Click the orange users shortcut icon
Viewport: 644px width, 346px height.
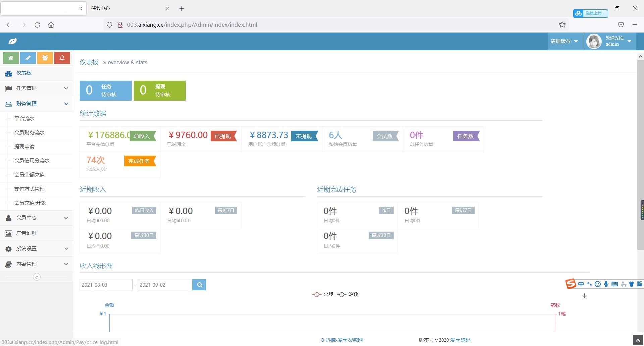click(45, 58)
